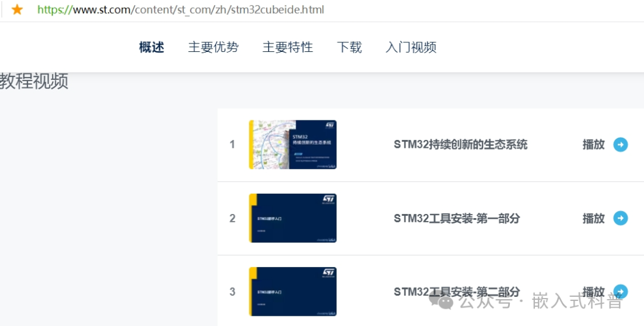Click ST logo on third video thumbnail
Screen dimensions: 644x326
pos(329,272)
